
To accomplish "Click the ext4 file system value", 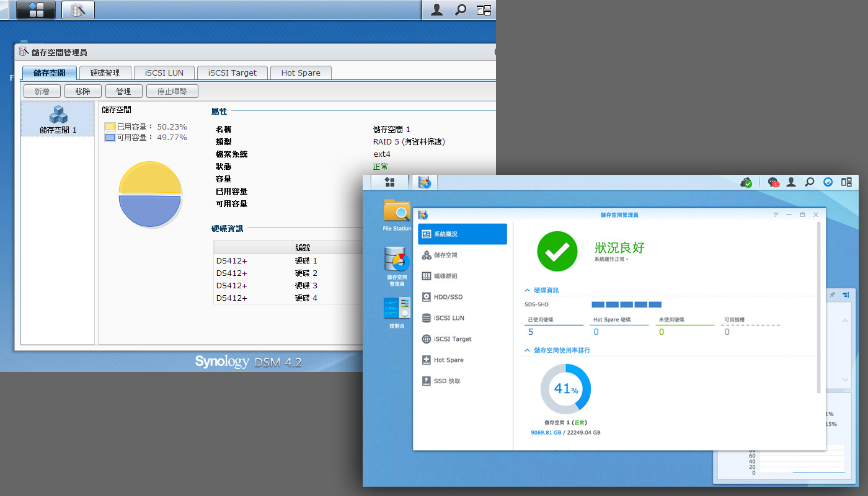I will 382,154.
